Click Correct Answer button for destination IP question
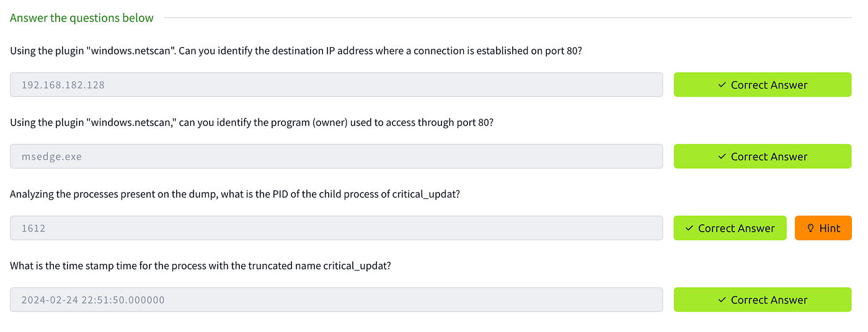The height and width of the screenshot is (332, 868). click(763, 85)
